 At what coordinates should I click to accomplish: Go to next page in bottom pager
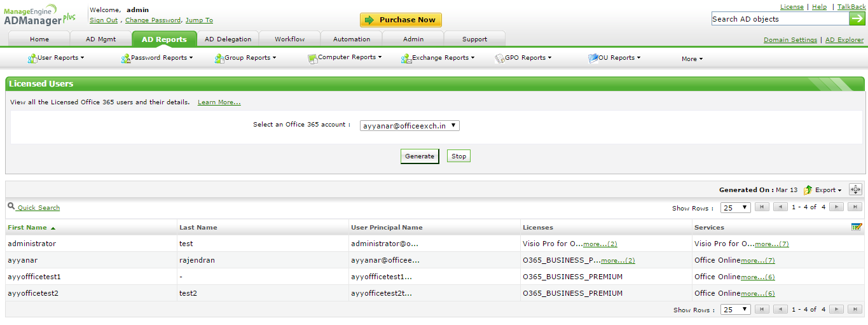coord(837,309)
